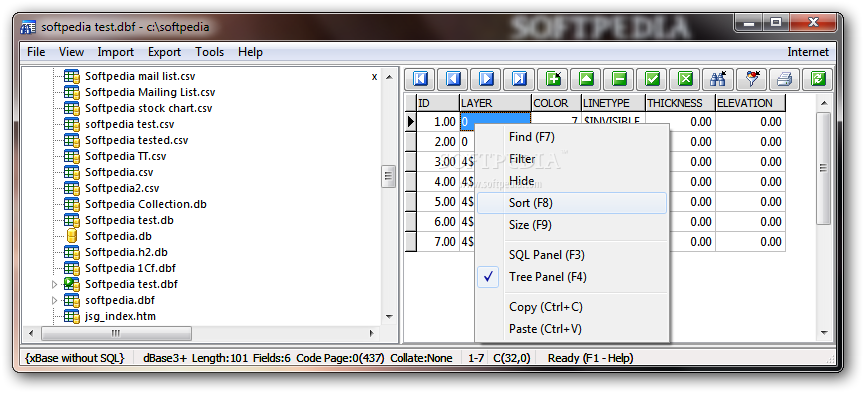This screenshot has width=864, height=393.
Task: Select Softpedia stock chart.csv in the tree
Action: [148, 108]
